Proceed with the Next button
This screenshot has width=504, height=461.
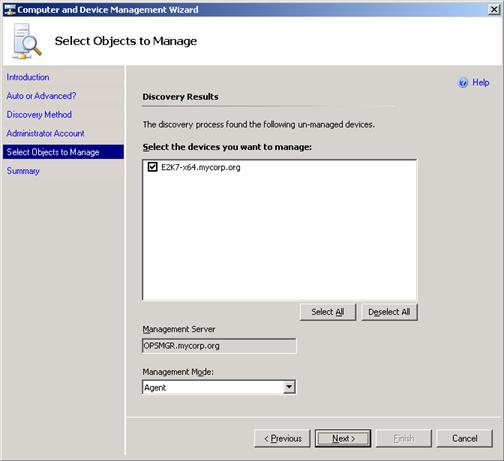coord(343,438)
